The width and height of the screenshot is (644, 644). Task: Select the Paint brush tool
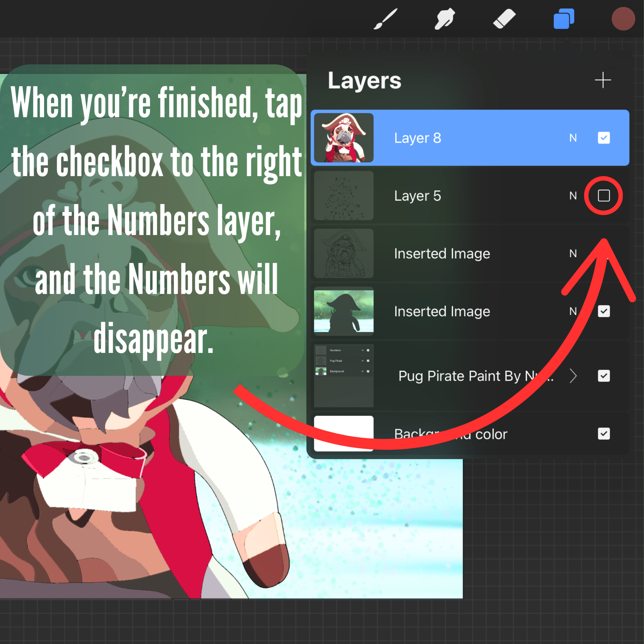click(385, 20)
